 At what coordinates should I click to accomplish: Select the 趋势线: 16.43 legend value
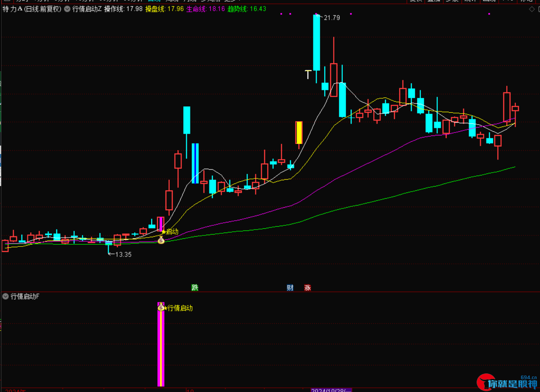pos(247,9)
